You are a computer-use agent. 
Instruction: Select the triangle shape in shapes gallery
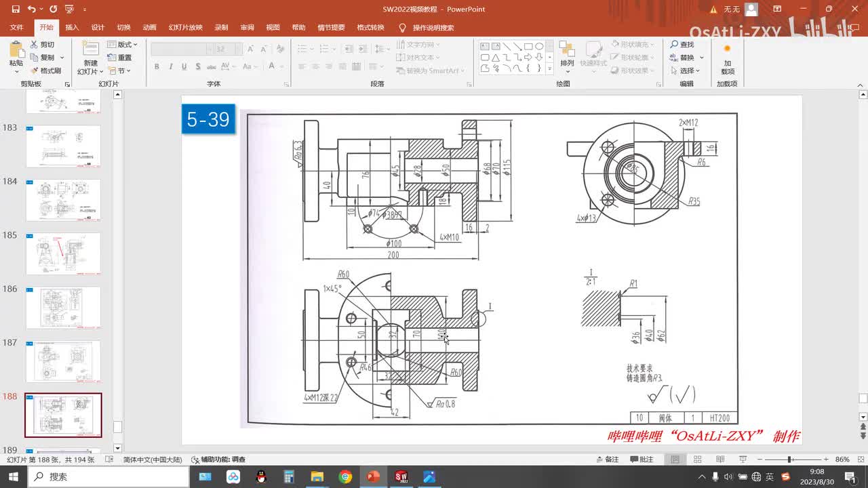496,58
